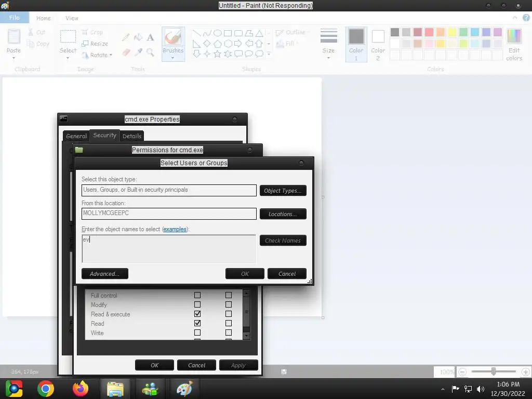532x399 pixels.
Task: Choose the Curve shape in Shapes gallery
Action: pyautogui.click(x=207, y=33)
